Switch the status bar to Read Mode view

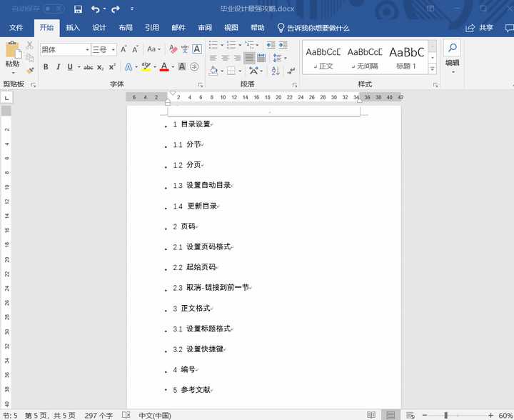(x=371, y=415)
